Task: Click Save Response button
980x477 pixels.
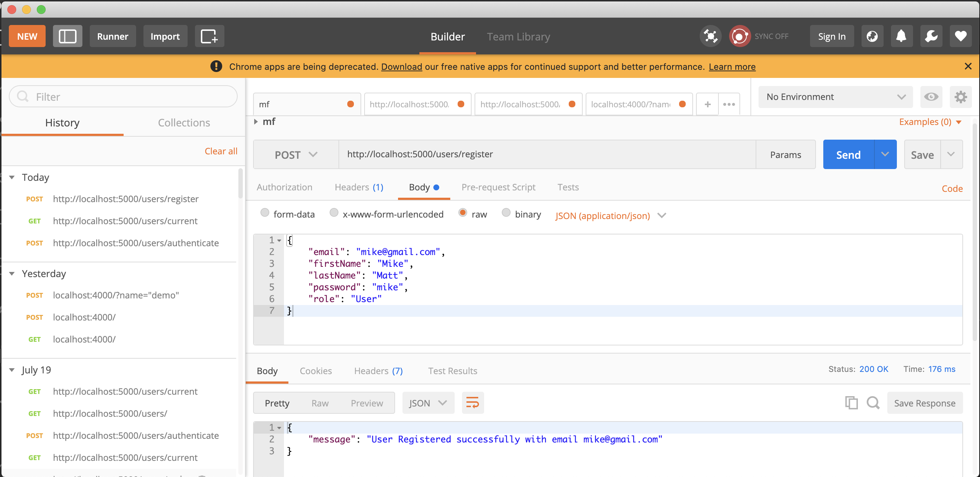Action: point(924,402)
